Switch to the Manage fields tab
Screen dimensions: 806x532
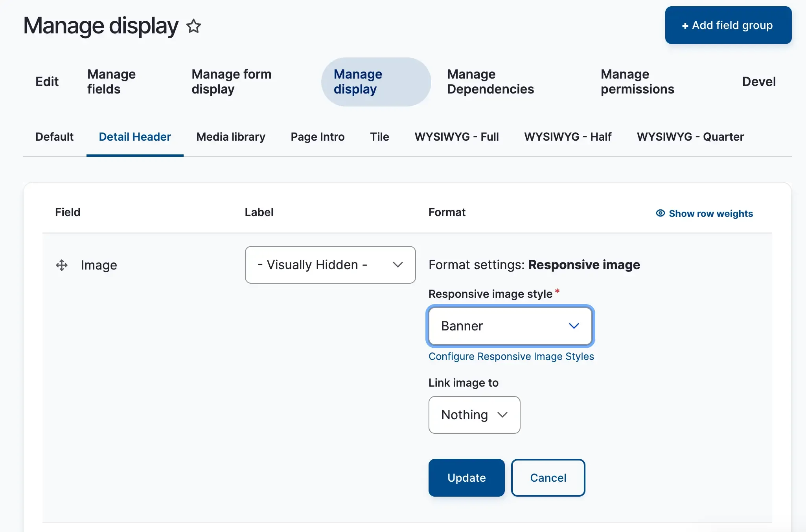111,81
